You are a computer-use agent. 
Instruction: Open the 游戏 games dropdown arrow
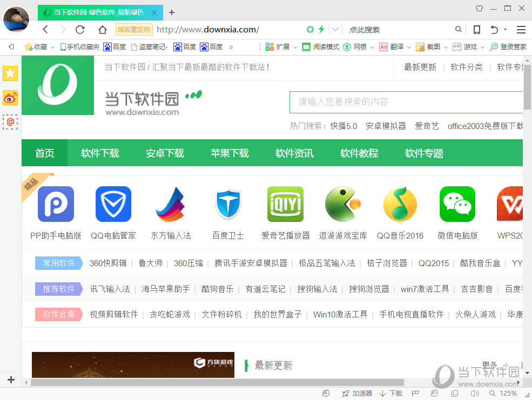[x=481, y=47]
